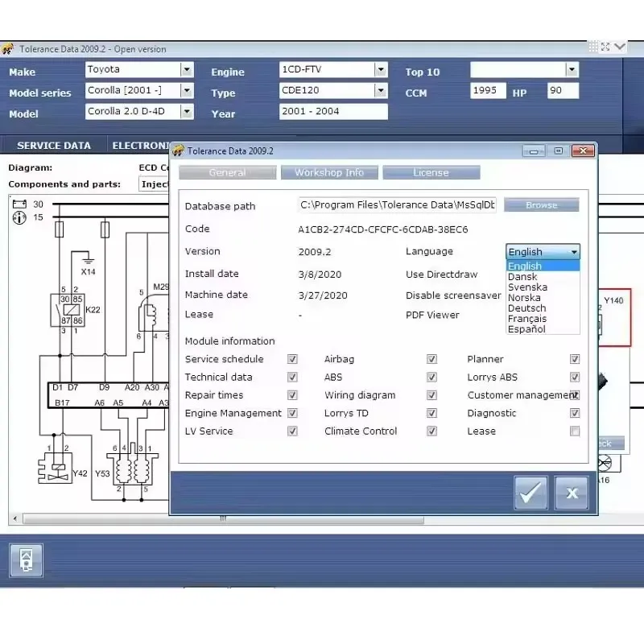The image size is (644, 644).
Task: Enable the Lease module checkbox
Action: pyautogui.click(x=575, y=431)
